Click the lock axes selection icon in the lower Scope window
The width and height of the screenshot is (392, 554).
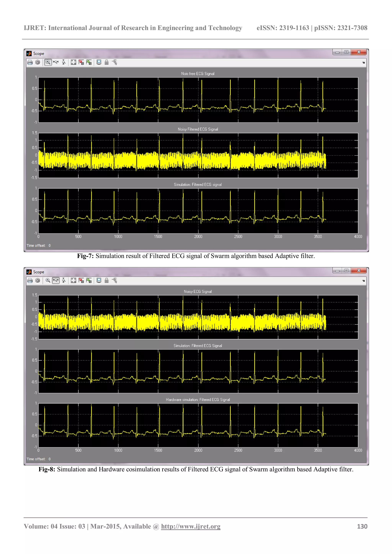106,280
